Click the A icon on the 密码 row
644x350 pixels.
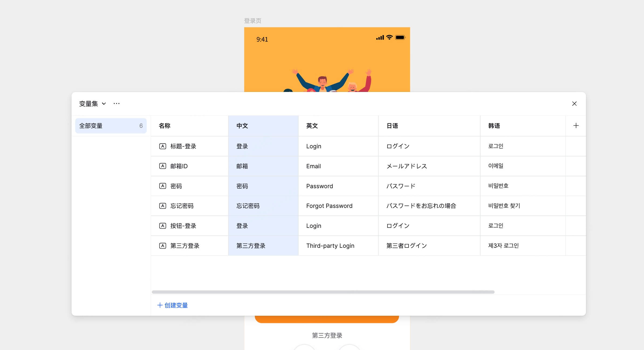coord(162,186)
